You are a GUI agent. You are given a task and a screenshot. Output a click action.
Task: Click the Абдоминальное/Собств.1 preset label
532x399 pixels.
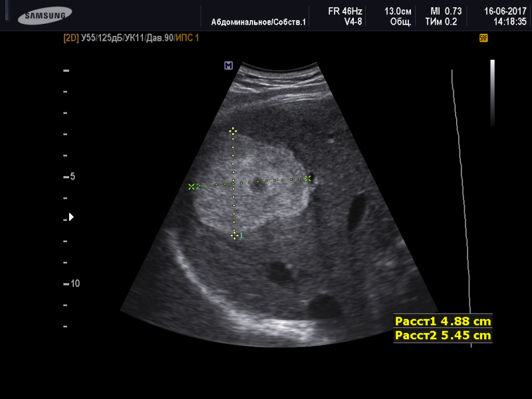(259, 23)
